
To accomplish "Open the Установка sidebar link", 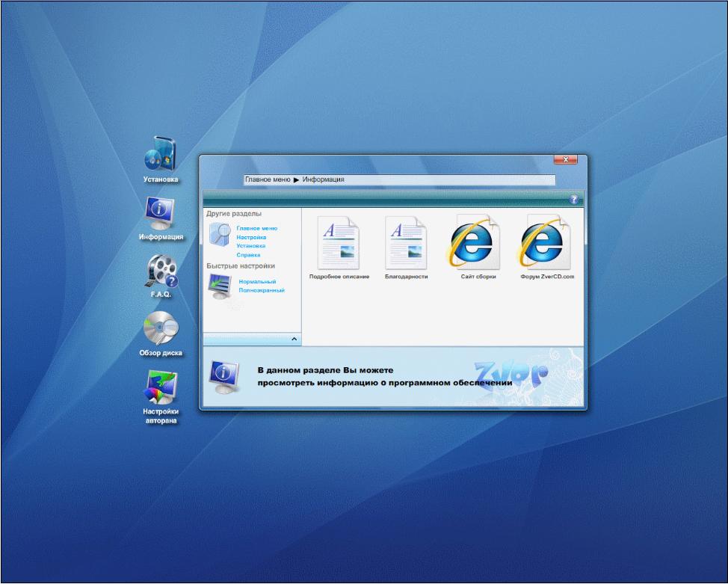I will click(250, 245).
